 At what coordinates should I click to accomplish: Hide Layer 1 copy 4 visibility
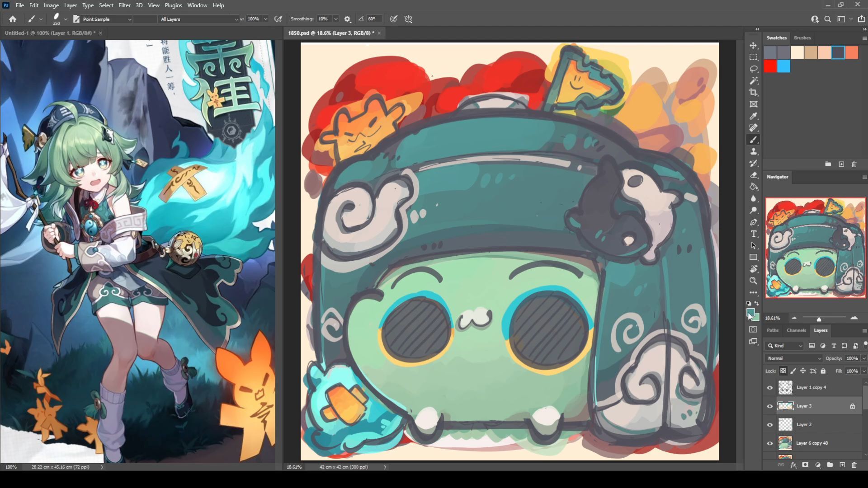(x=770, y=388)
